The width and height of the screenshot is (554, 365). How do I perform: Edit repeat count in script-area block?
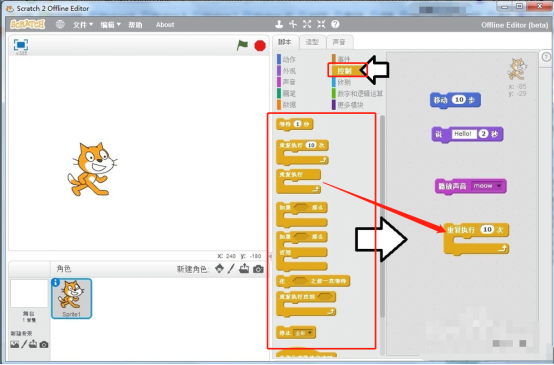coord(488,230)
